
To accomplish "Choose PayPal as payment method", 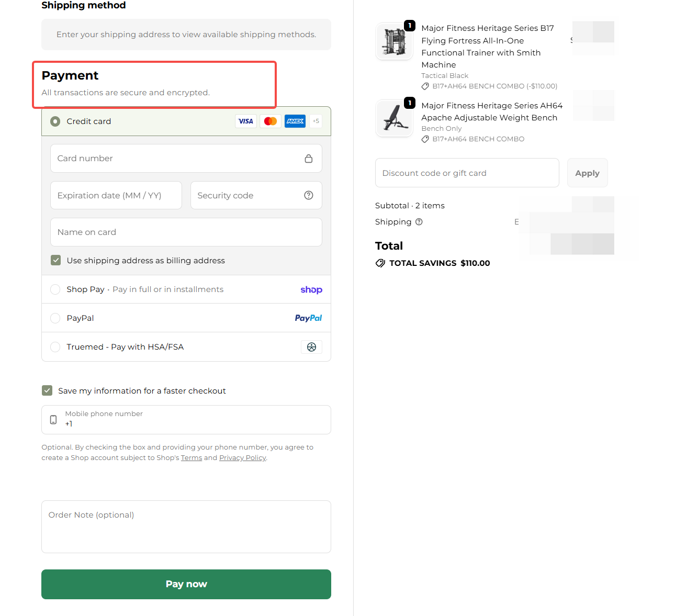I will tap(55, 318).
